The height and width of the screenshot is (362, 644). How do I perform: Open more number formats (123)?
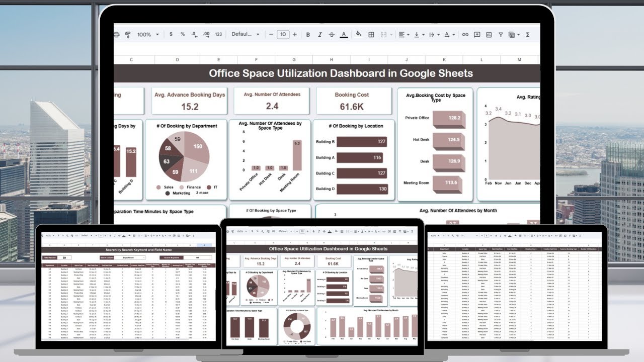pyautogui.click(x=218, y=35)
